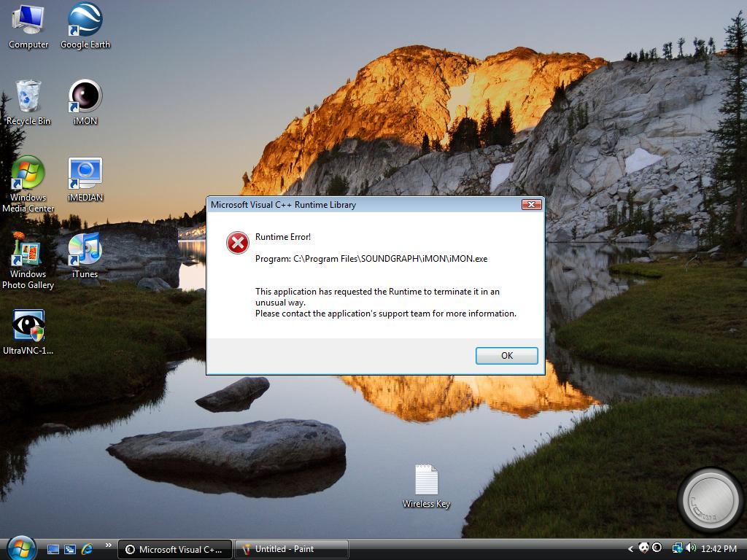Click the 12:42 PM clock
The height and width of the screenshot is (560, 747).
point(719,549)
